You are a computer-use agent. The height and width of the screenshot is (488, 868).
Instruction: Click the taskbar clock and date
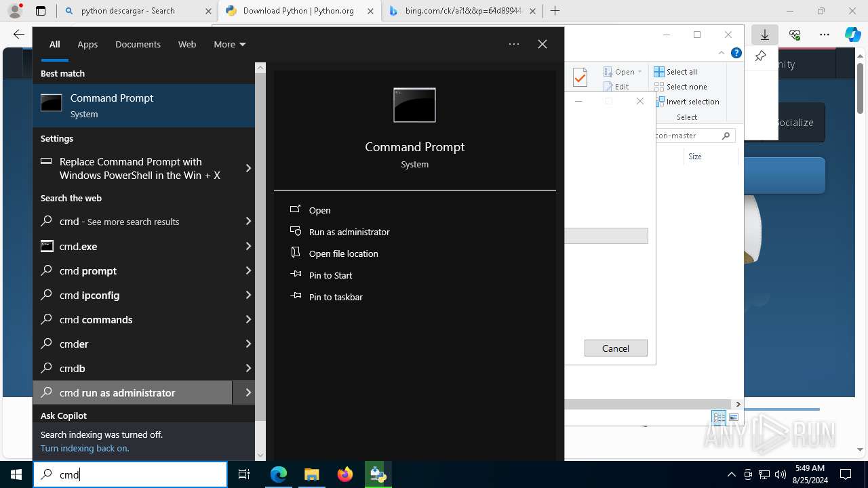click(x=810, y=474)
